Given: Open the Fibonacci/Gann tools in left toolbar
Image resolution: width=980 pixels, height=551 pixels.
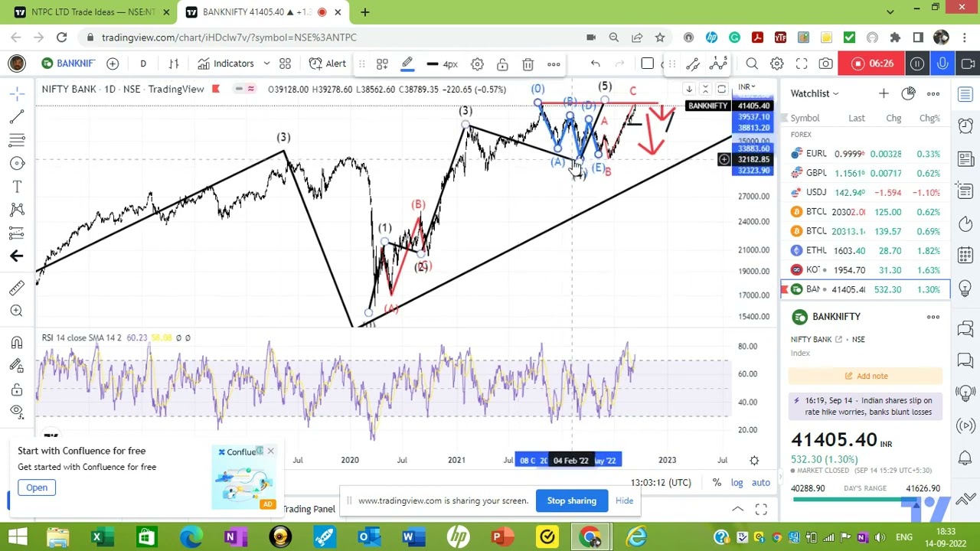Looking at the screenshot, I should click(17, 140).
